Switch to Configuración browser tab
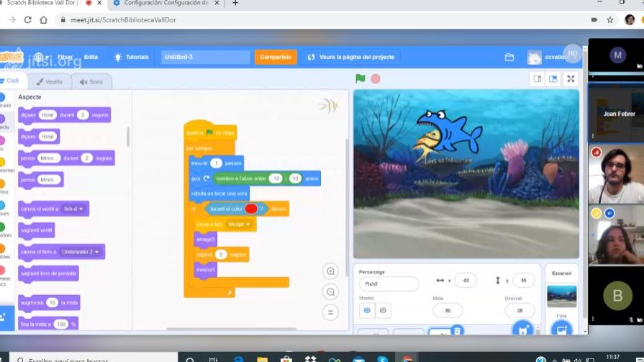644x362 pixels. pos(166,4)
